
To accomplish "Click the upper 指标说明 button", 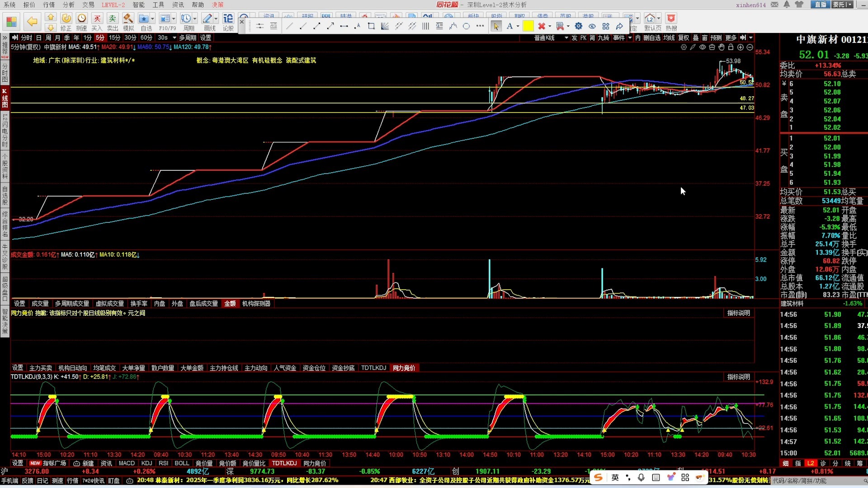I will [738, 313].
